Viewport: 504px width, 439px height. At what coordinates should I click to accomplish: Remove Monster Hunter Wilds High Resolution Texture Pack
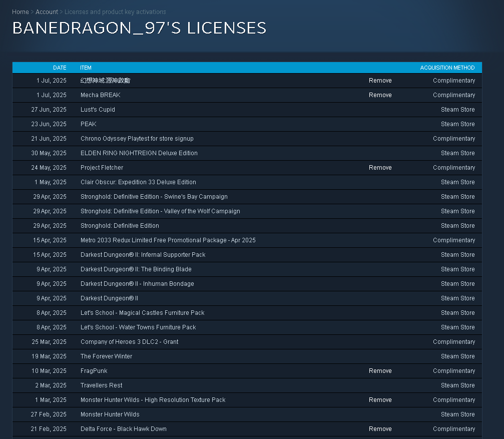coord(380,400)
